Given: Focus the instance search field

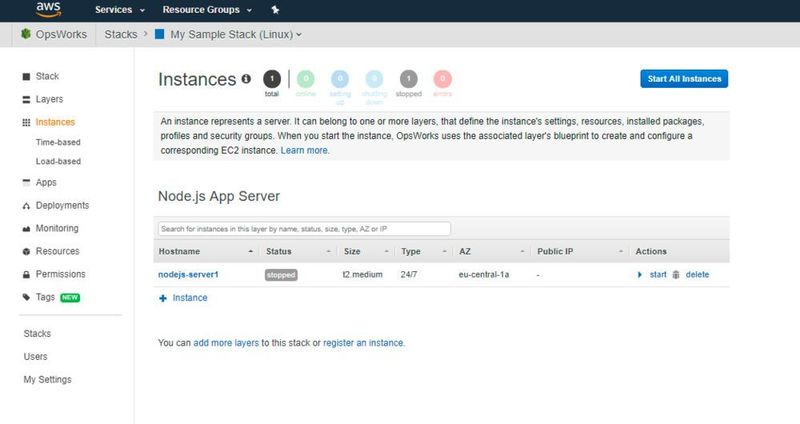Looking at the screenshot, I should pyautogui.click(x=304, y=229).
